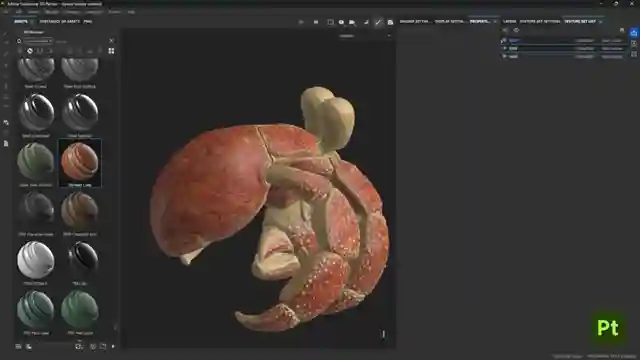Select the dark charcoal material thumbnail
Screen dimensions: 640x360
[36, 211]
